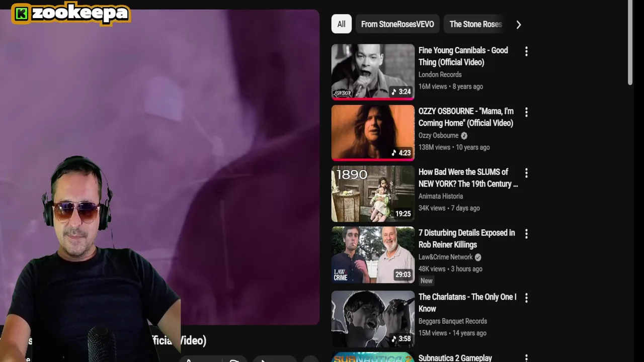The height and width of the screenshot is (362, 644).
Task: Open options menu for Fine Young Cannibals video
Action: 526,51
